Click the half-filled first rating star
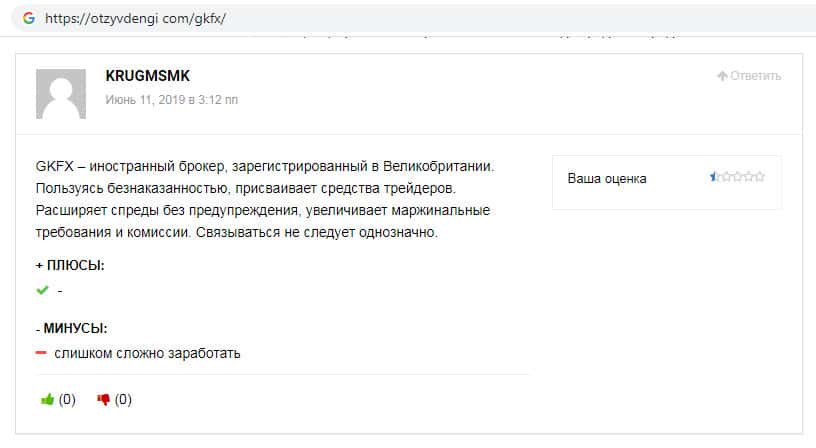The width and height of the screenshot is (816, 448). (715, 177)
